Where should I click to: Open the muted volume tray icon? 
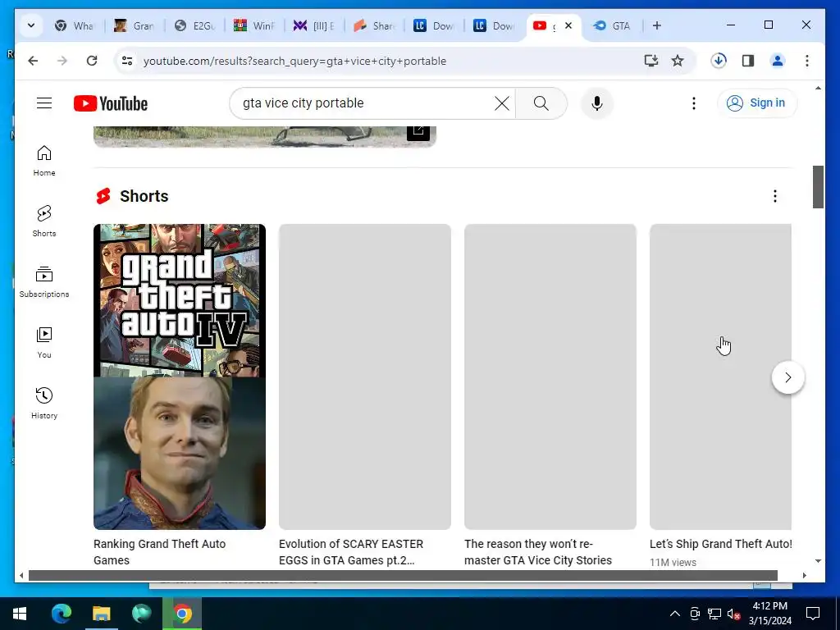[x=733, y=614]
